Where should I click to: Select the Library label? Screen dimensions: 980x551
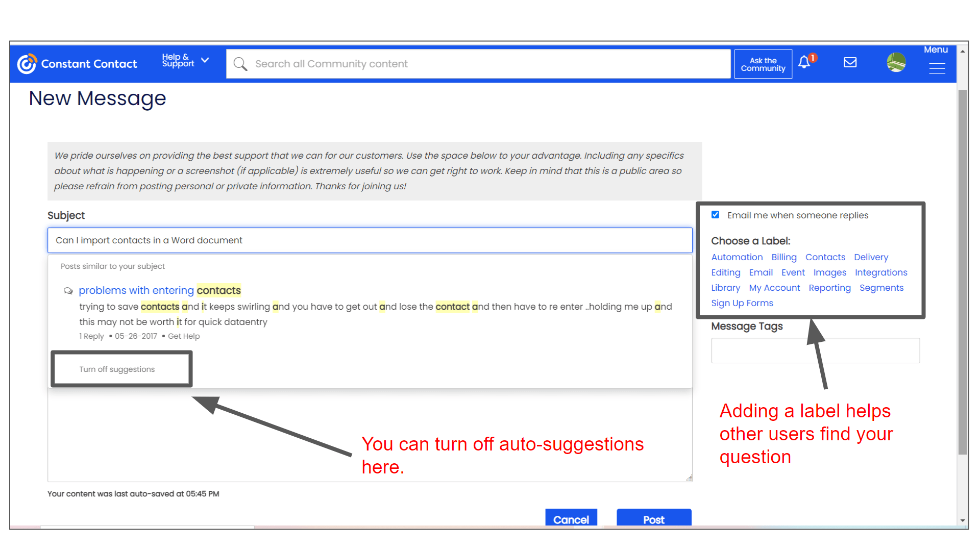point(725,288)
